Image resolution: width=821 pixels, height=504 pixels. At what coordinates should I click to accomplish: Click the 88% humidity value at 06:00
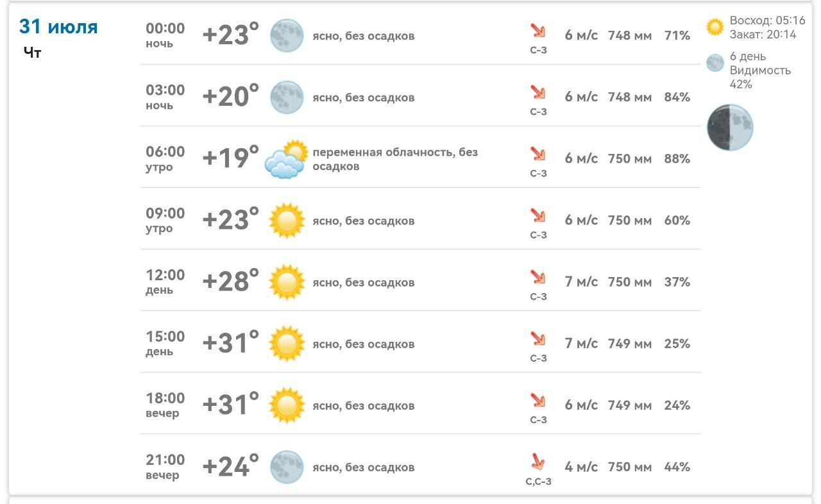click(677, 158)
